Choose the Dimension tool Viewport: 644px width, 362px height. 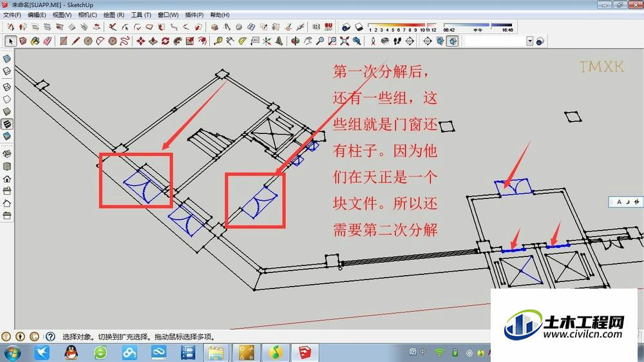[x=230, y=41]
